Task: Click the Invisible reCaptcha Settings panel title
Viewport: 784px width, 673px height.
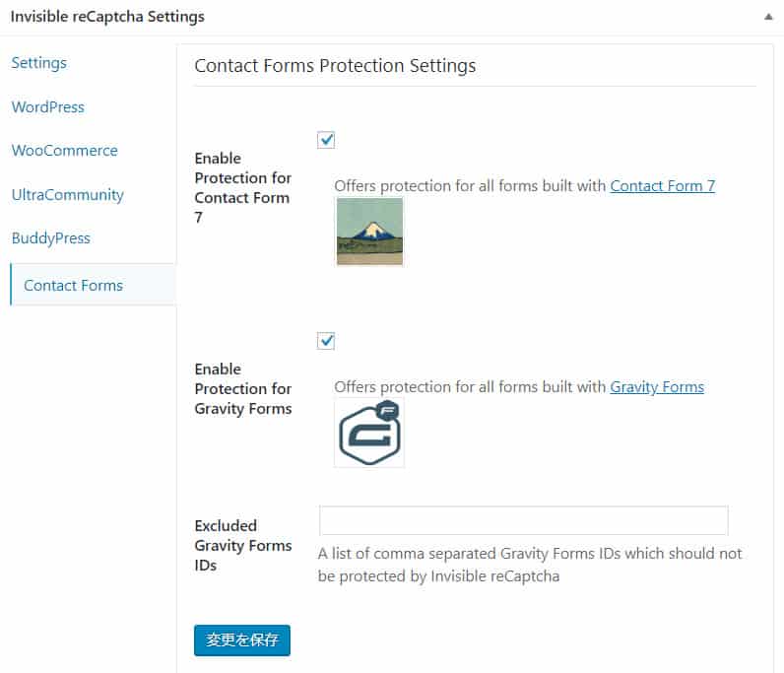Action: pyautogui.click(x=107, y=17)
